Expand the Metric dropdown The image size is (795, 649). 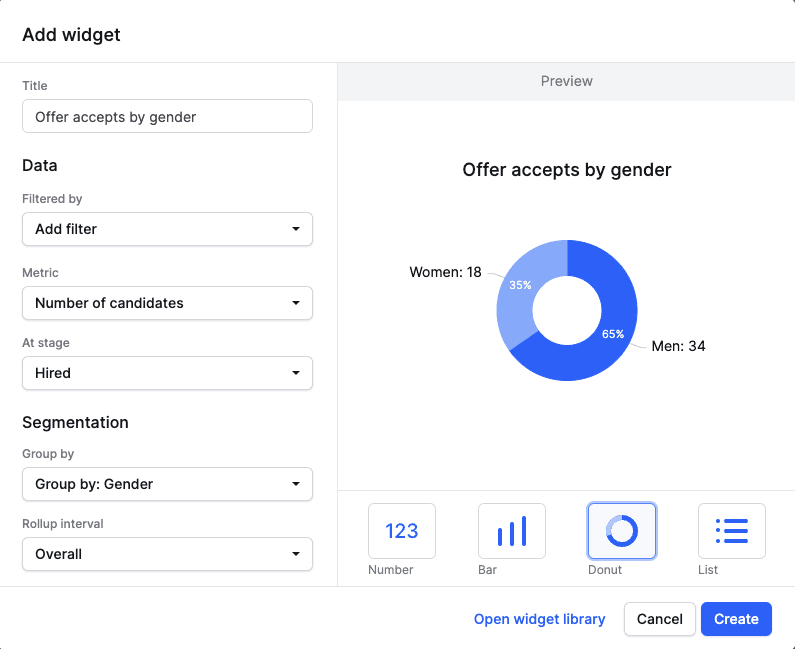point(167,303)
